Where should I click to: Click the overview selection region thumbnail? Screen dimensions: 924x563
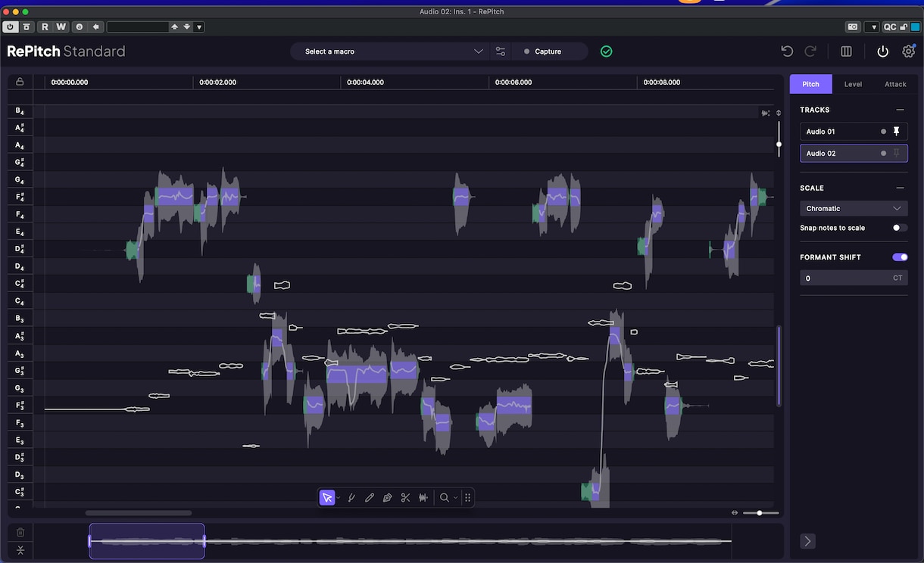[x=147, y=541]
